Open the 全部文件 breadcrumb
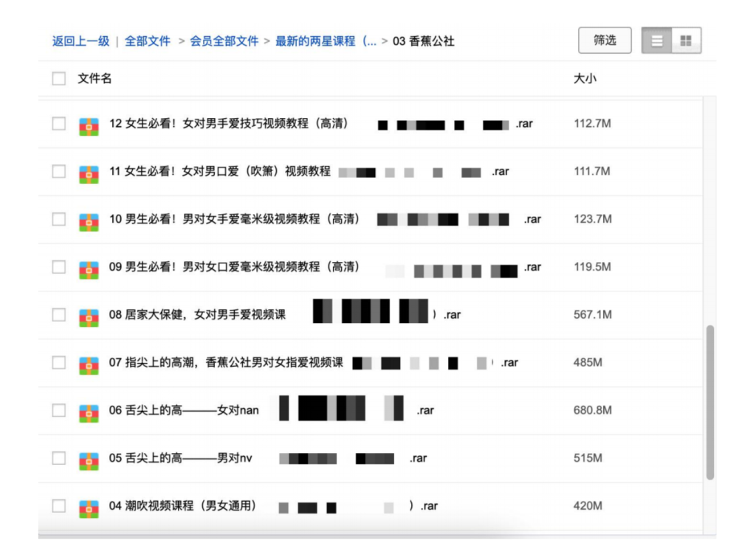Screen dimensions: 756x560 [148, 41]
